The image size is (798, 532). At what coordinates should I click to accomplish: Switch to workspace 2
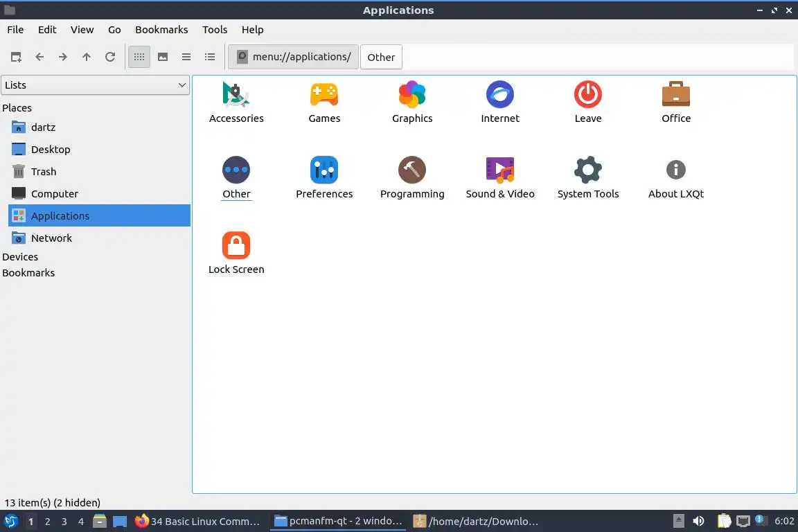click(47, 522)
